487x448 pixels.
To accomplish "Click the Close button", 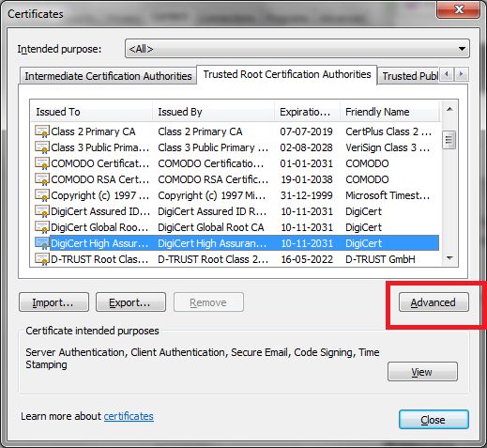I will 434,420.
